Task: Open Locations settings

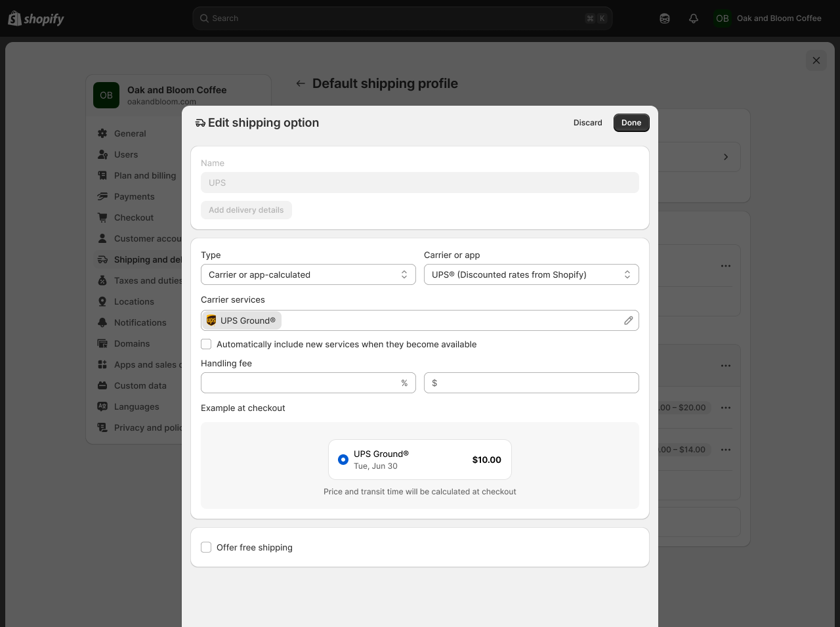Action: coord(134,301)
